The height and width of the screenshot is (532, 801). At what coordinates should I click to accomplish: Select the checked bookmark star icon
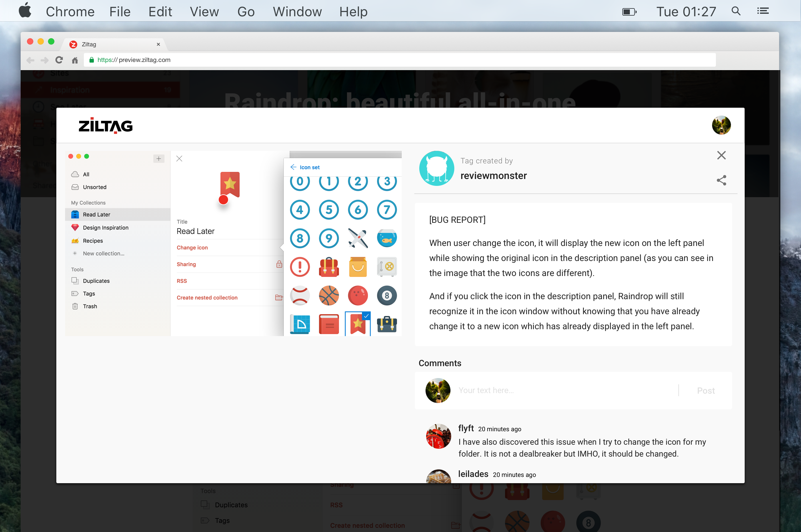coord(358,324)
